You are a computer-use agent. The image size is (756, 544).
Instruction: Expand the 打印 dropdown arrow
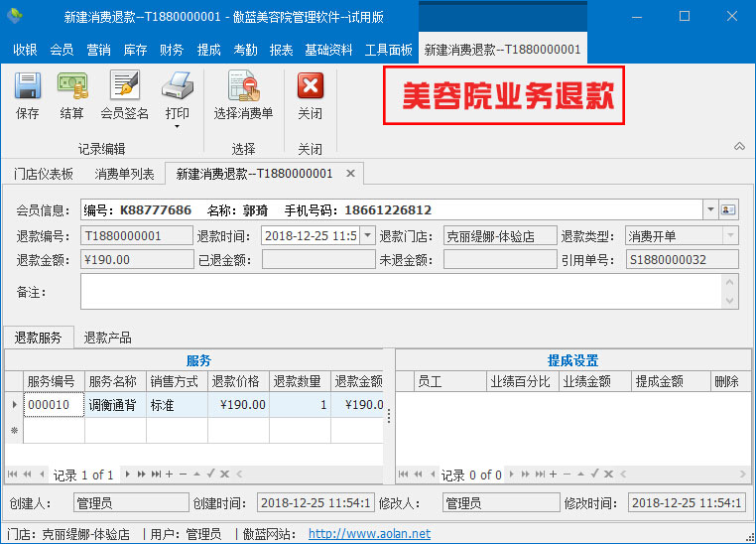click(x=177, y=126)
